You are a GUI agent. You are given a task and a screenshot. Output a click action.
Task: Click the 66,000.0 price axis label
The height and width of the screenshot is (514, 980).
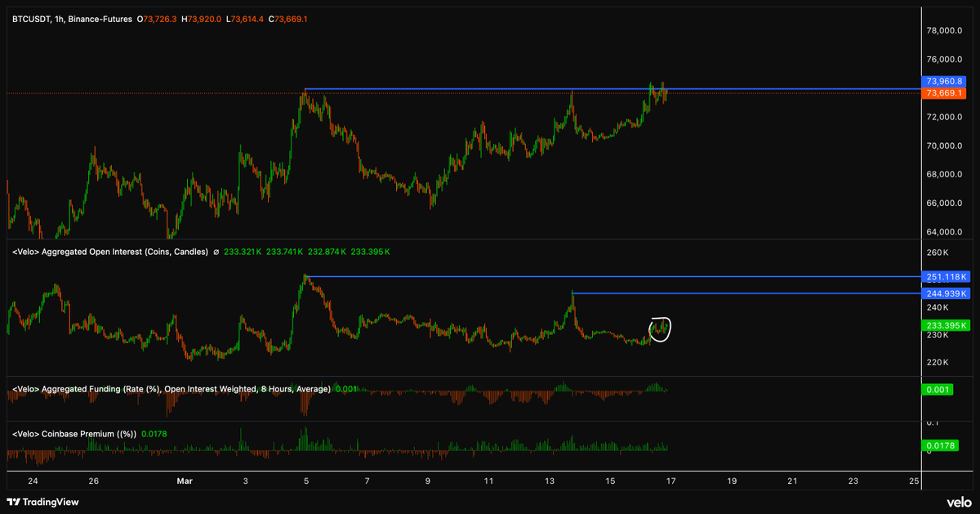tap(944, 203)
